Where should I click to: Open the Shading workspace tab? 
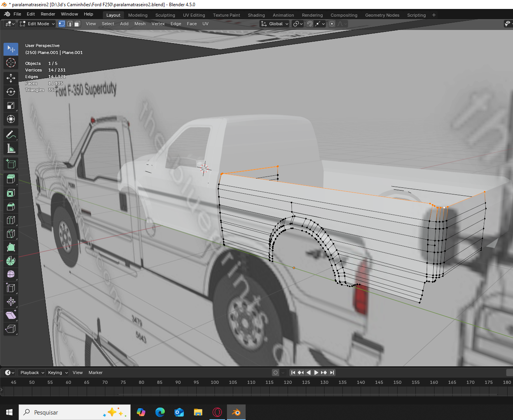point(256,15)
